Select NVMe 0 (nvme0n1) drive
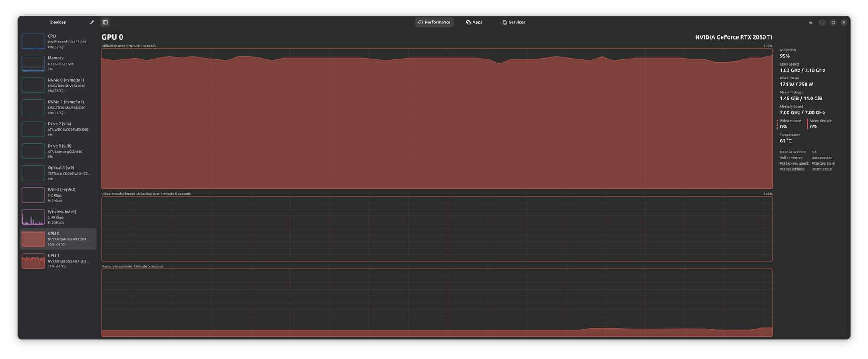The image size is (868, 359). click(58, 86)
